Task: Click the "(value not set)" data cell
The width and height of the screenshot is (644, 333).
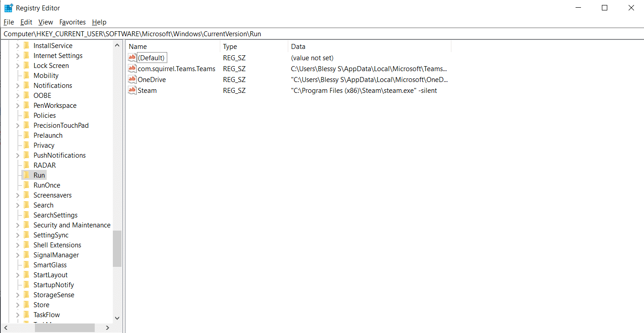Action: tap(312, 58)
